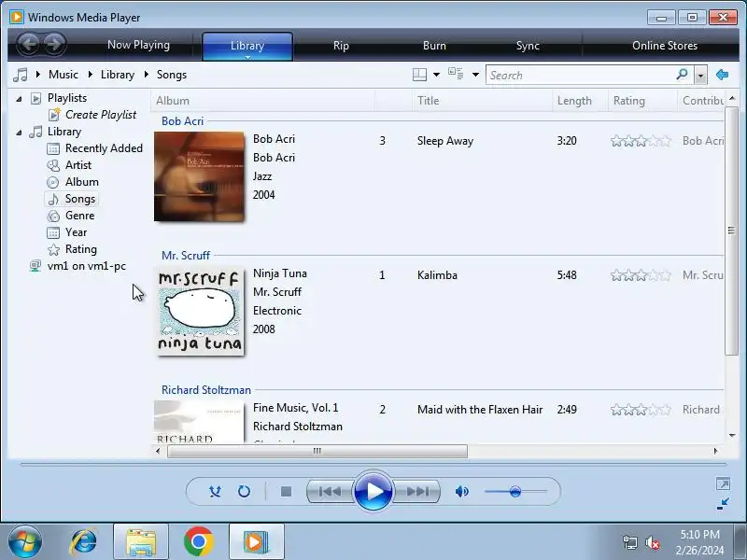The height and width of the screenshot is (560, 747).
Task: Select Create Playlist
Action: tap(101, 115)
